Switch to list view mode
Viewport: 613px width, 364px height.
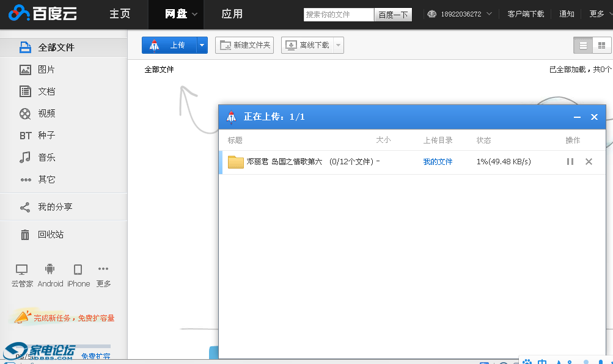click(583, 45)
